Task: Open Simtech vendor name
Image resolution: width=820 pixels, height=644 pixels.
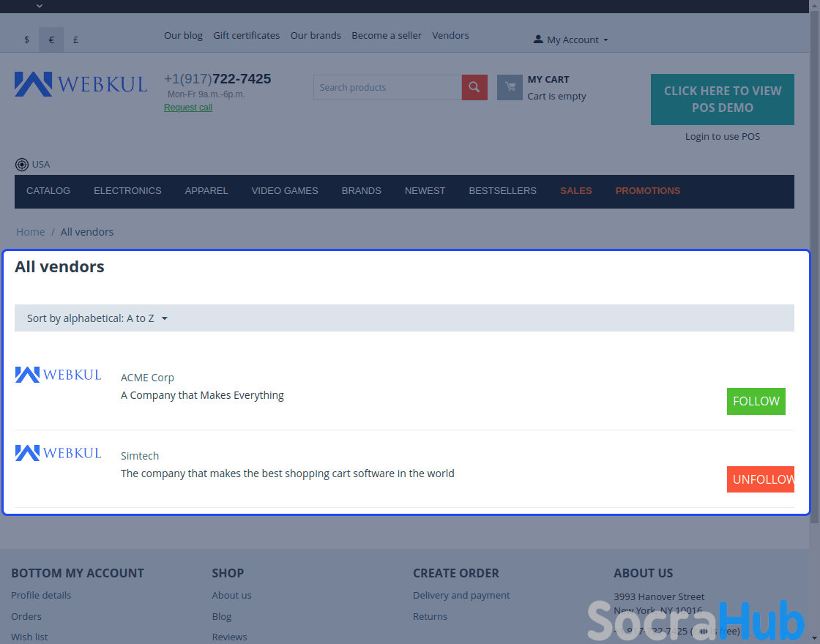Action: click(x=140, y=456)
